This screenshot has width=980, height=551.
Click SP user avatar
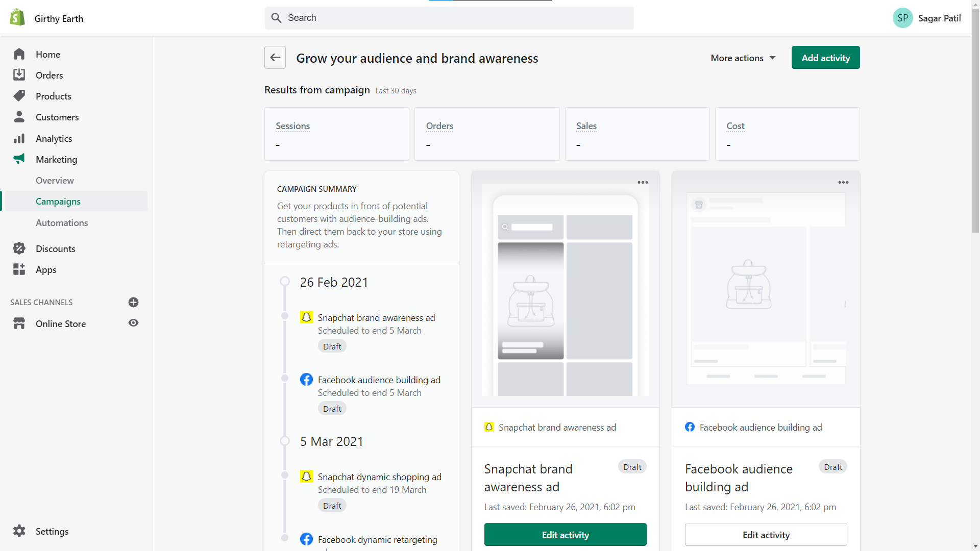point(902,18)
